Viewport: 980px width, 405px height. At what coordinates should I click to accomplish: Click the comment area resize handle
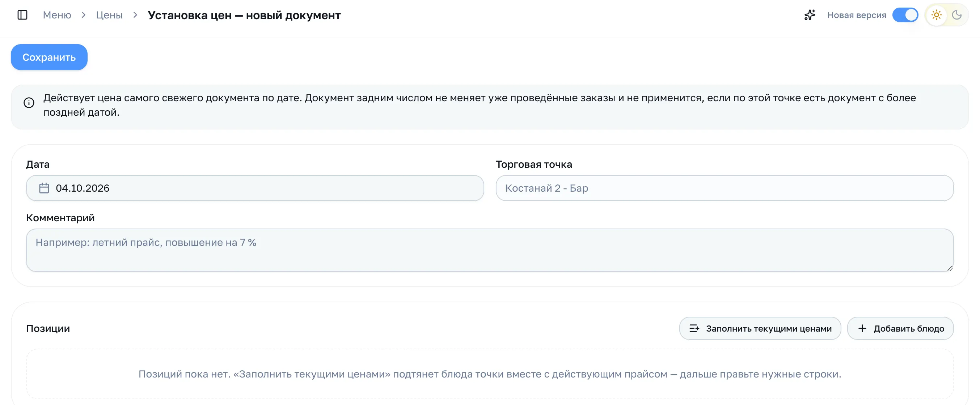(x=949, y=268)
